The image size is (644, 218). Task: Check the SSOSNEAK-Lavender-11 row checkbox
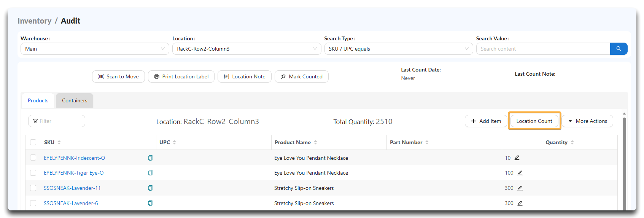[x=33, y=188]
